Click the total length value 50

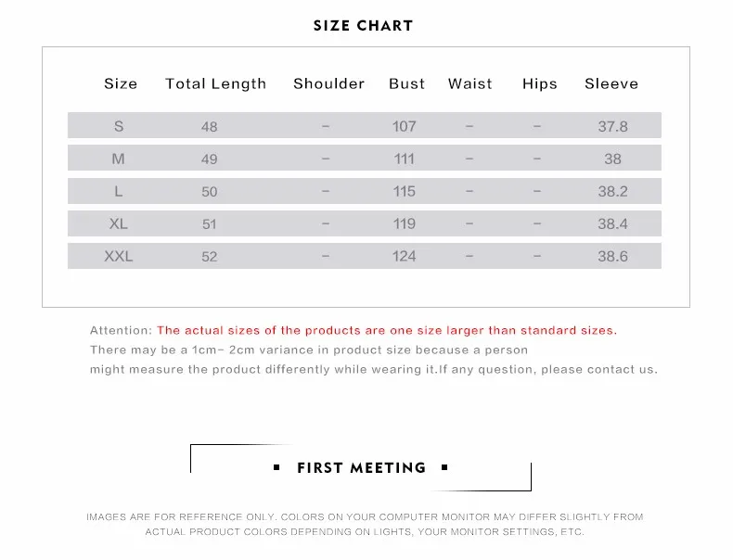(x=209, y=192)
